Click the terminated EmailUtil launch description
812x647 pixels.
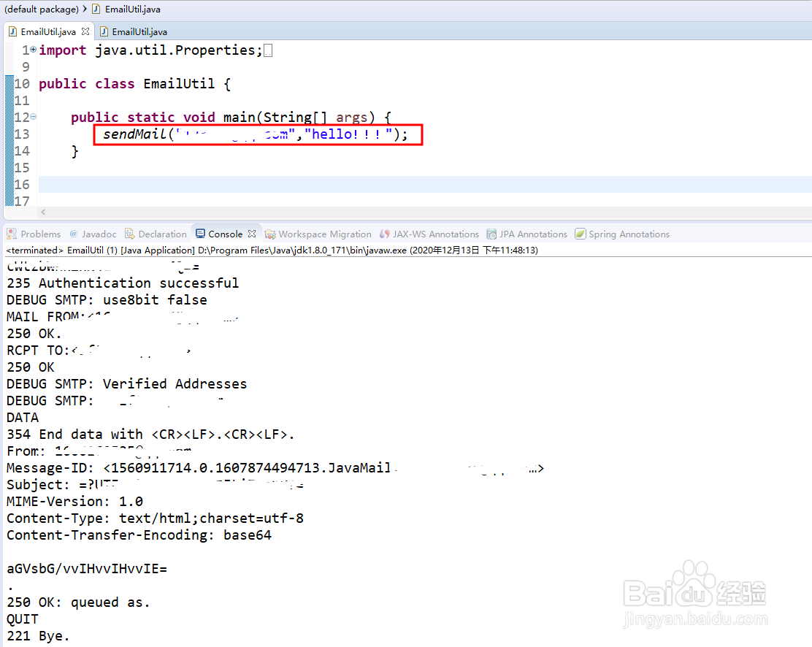(x=272, y=250)
